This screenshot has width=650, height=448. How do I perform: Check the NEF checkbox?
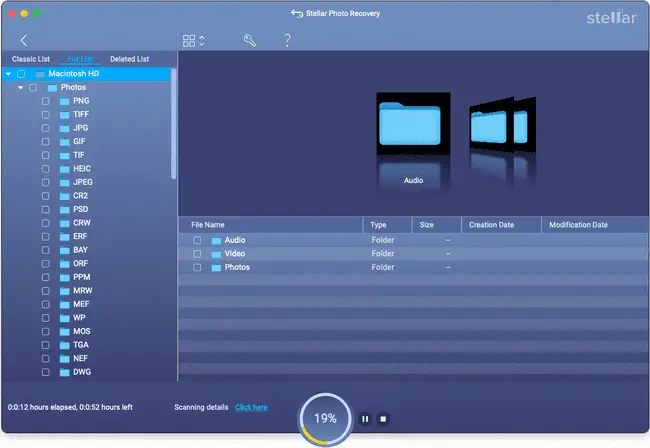pyautogui.click(x=46, y=358)
